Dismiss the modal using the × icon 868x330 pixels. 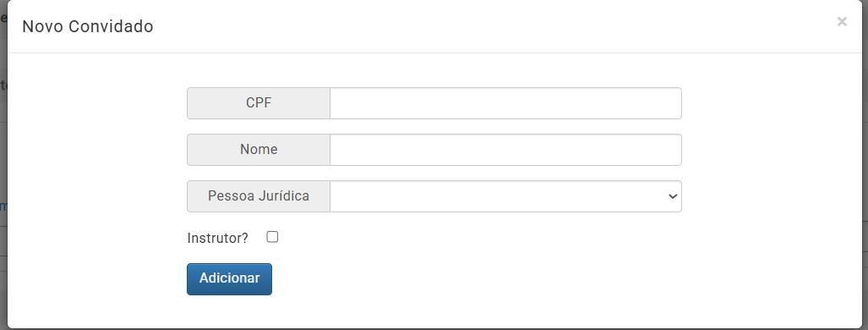pyautogui.click(x=842, y=22)
